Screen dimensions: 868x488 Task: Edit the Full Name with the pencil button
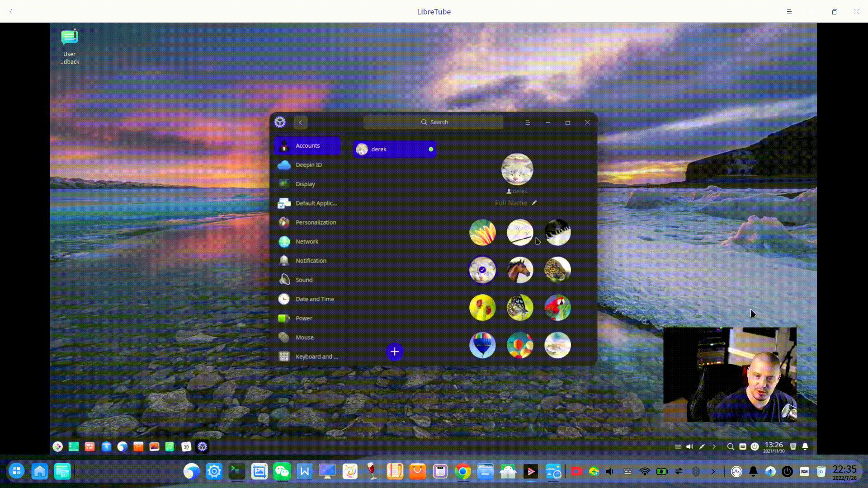click(x=534, y=202)
